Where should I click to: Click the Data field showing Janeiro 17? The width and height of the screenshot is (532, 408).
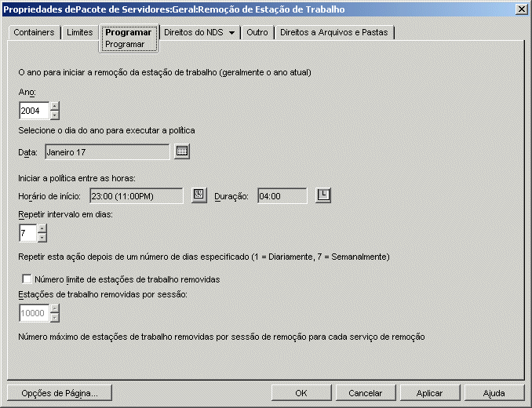[x=107, y=152]
